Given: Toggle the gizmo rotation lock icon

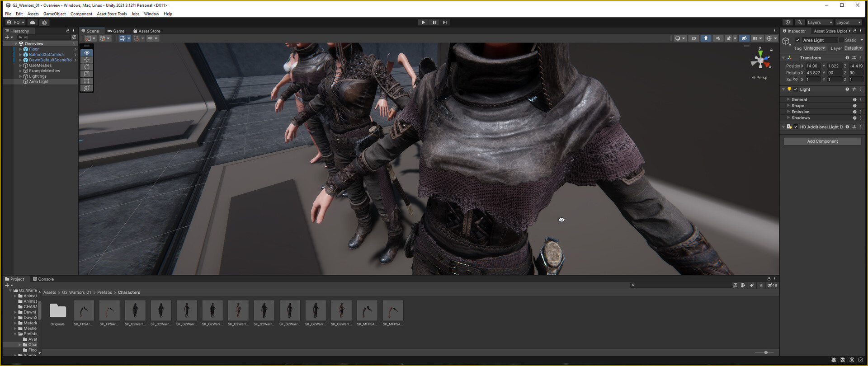Looking at the screenshot, I should coord(771,50).
